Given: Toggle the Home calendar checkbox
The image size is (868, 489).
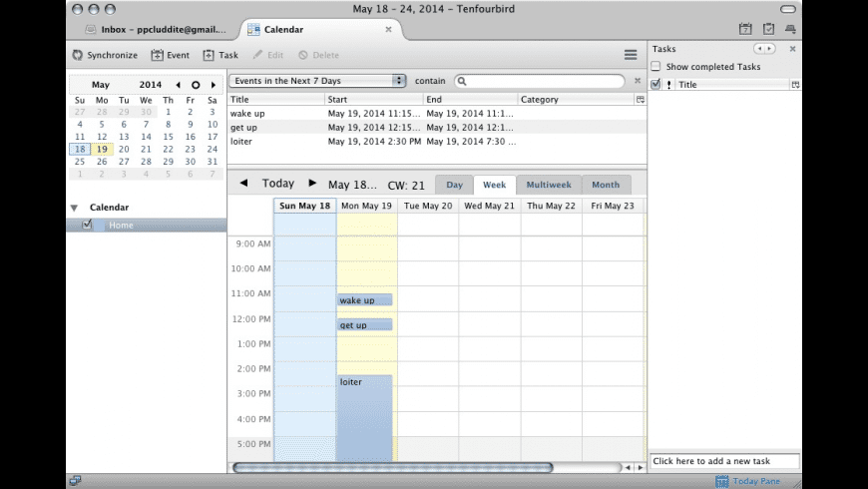Looking at the screenshot, I should tap(87, 225).
